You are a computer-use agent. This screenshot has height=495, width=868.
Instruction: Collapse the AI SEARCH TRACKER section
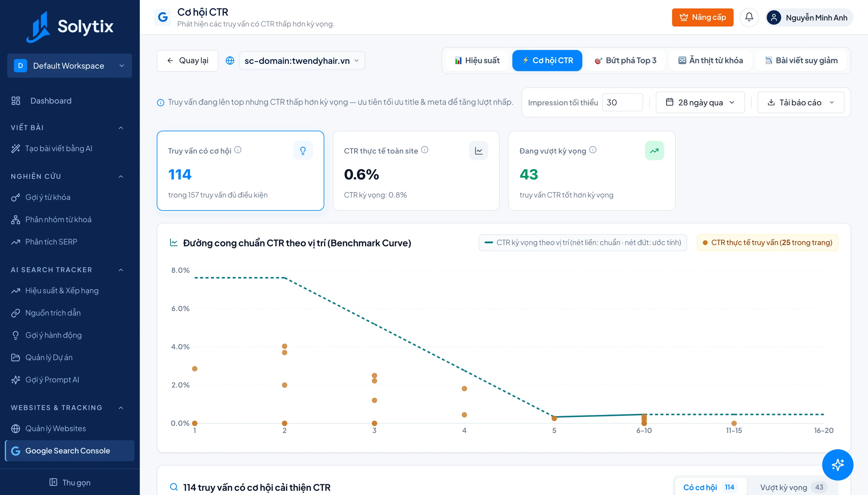point(121,270)
